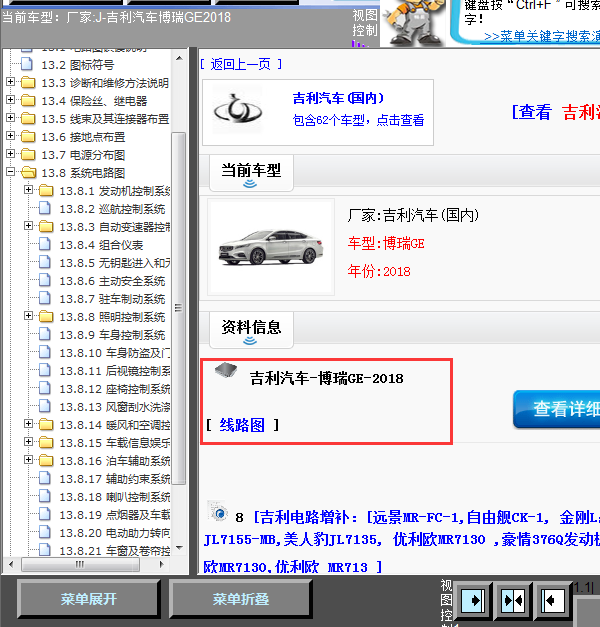Click the mechanic mascot image
The image size is (600, 627).
click(x=413, y=22)
